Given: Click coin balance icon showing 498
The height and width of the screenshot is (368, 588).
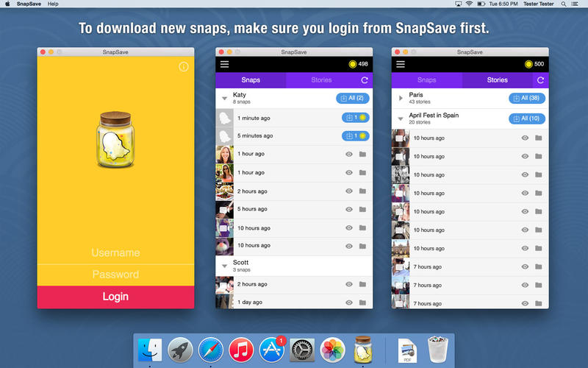Looking at the screenshot, I should 353,64.
